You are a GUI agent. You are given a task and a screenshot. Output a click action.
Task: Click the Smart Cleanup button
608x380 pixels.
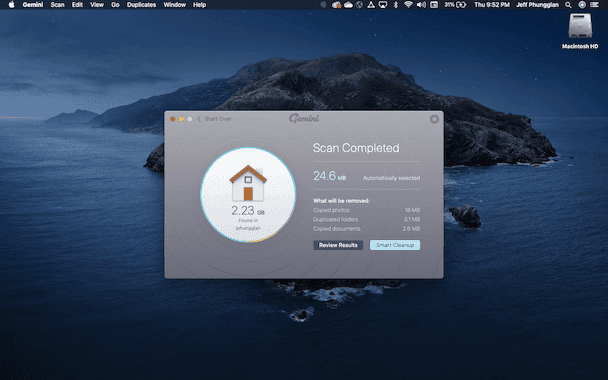point(395,245)
